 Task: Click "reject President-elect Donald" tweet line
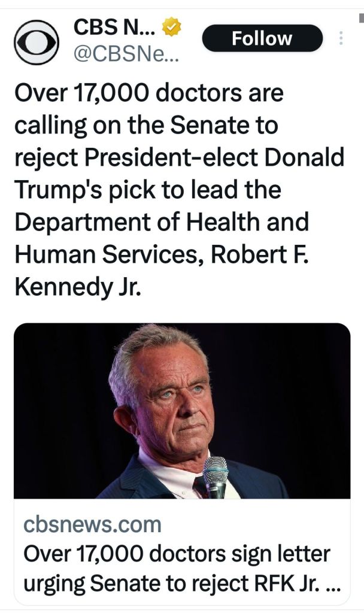179,158
